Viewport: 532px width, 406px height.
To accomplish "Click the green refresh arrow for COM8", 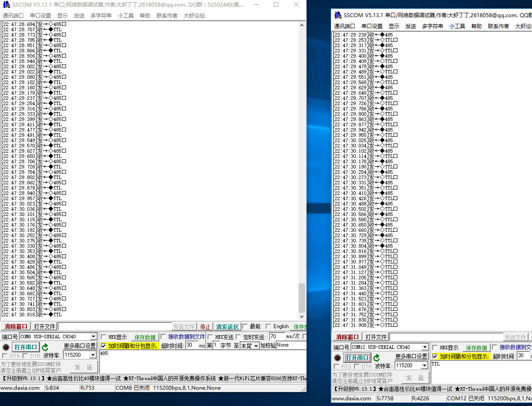I will coord(45,347).
